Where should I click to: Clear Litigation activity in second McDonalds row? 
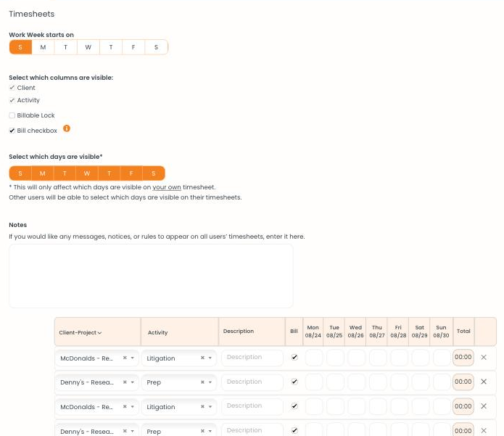click(202, 407)
